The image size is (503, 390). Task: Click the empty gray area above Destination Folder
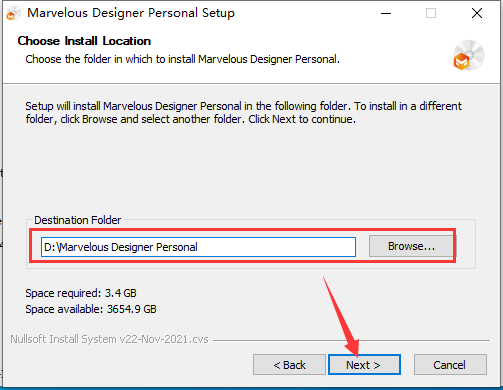[250, 170]
